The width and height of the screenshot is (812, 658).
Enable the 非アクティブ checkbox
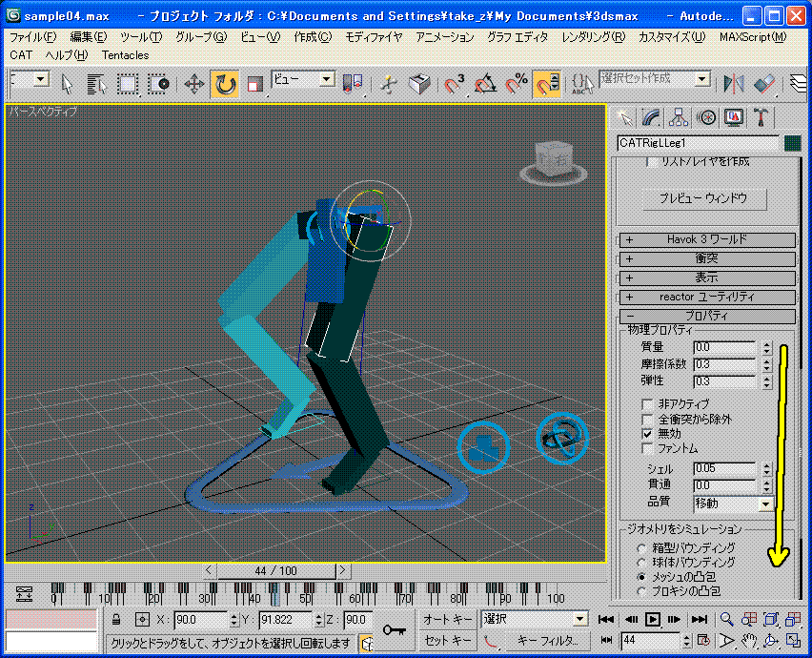648,404
